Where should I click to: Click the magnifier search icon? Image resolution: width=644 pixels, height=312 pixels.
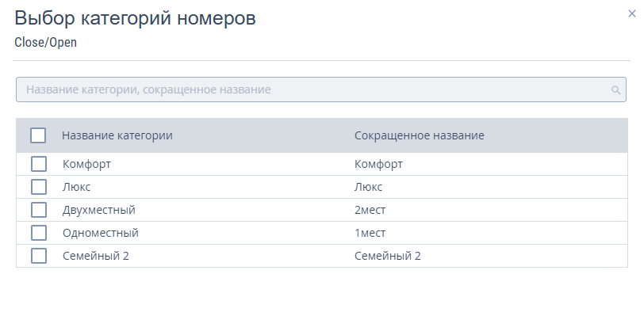[615, 89]
